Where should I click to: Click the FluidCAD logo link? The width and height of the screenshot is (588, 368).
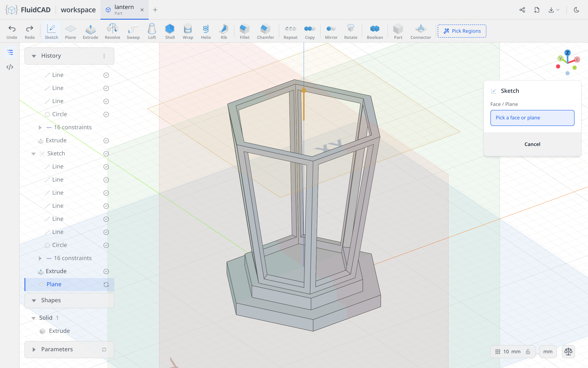click(x=28, y=10)
